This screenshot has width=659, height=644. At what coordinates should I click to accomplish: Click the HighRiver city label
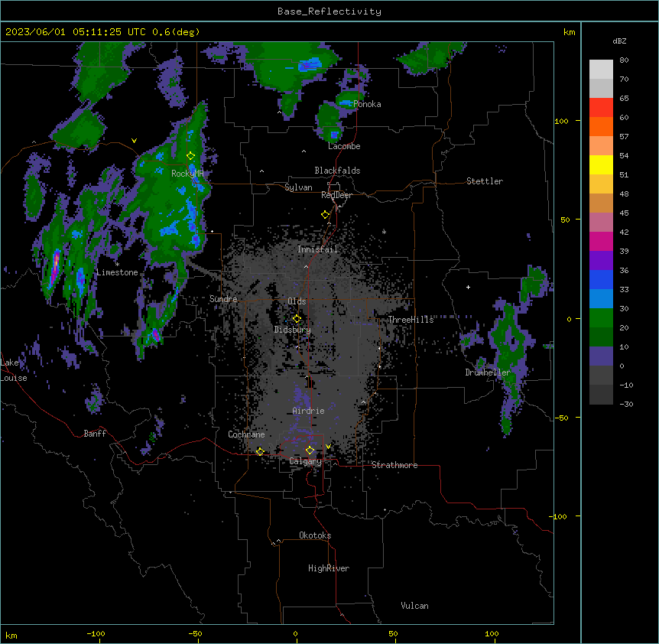pos(329,568)
